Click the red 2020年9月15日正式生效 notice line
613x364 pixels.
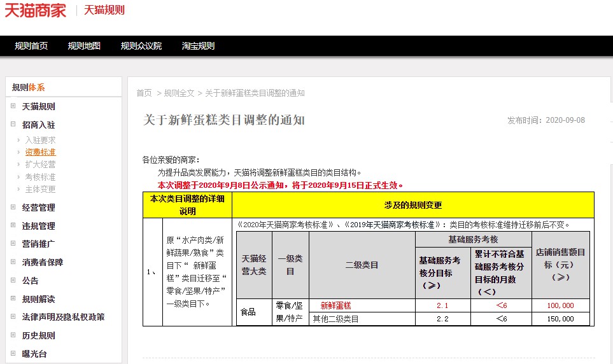tap(280, 185)
